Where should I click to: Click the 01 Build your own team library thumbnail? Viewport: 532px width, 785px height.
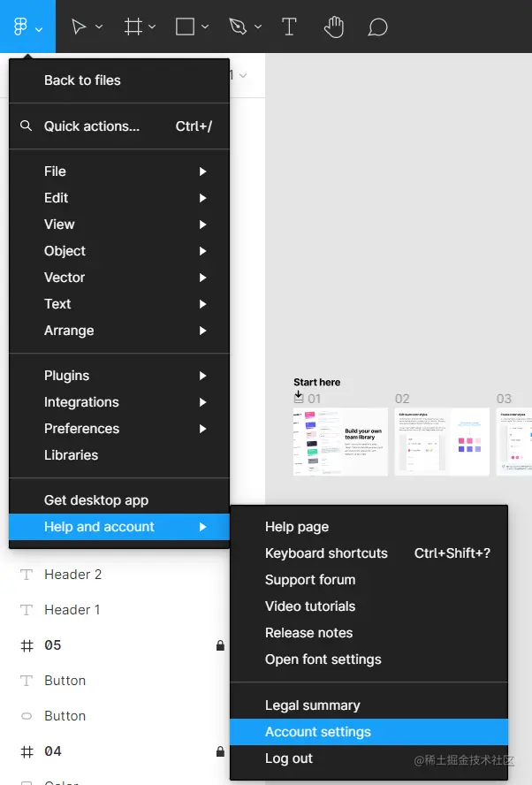click(340, 441)
